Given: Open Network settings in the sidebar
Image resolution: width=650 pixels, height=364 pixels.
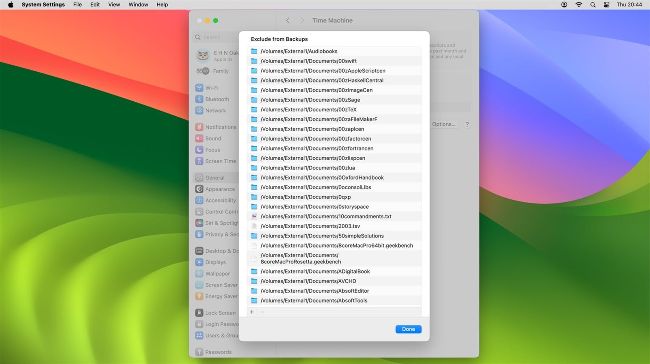Looking at the screenshot, I should (212, 110).
